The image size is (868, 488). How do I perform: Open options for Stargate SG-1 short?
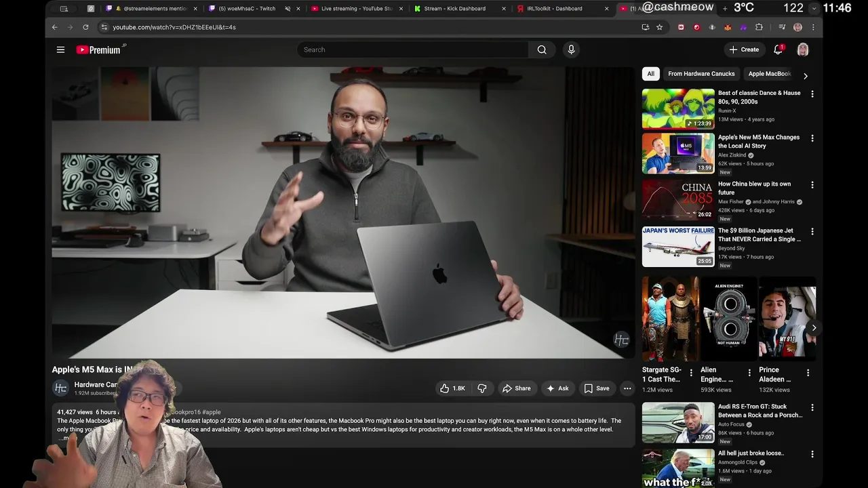tap(691, 373)
